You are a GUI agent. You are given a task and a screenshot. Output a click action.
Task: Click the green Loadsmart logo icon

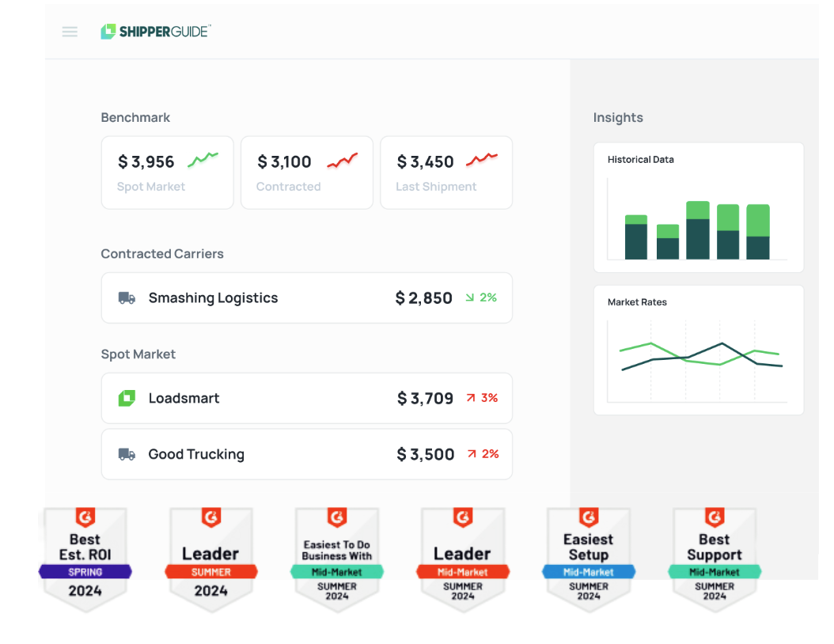pos(127,398)
